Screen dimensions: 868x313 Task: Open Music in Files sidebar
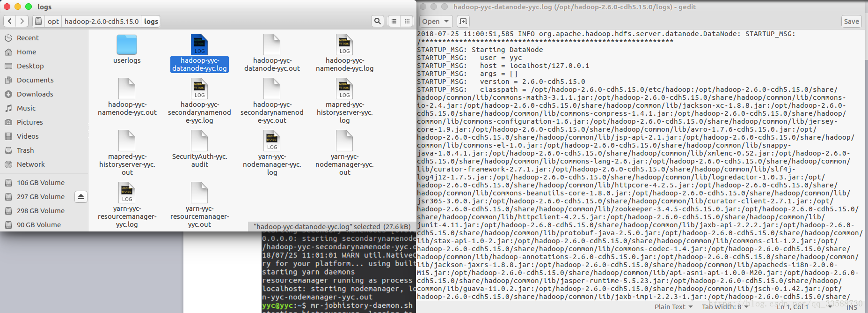tap(44, 108)
